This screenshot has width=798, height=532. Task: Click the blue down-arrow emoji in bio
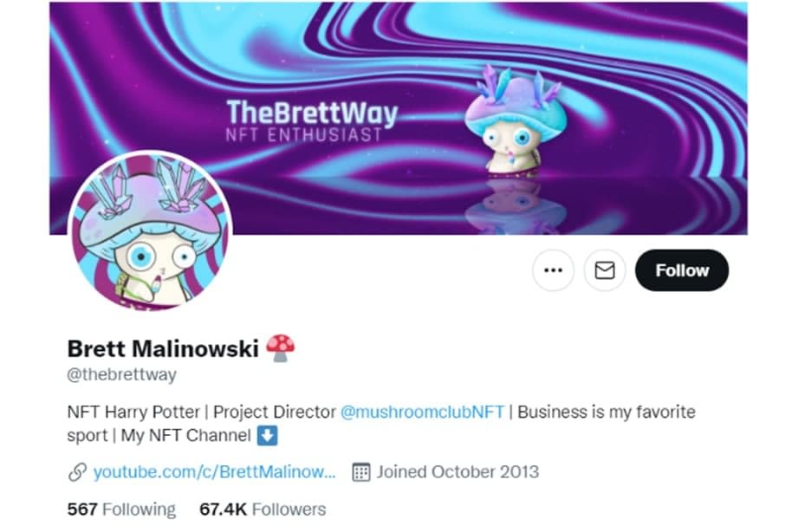[x=267, y=436]
